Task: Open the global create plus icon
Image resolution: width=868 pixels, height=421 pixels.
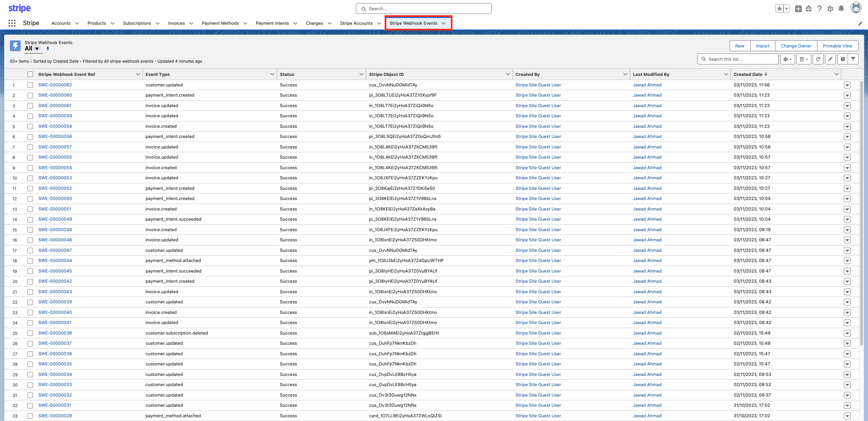Action: point(798,9)
